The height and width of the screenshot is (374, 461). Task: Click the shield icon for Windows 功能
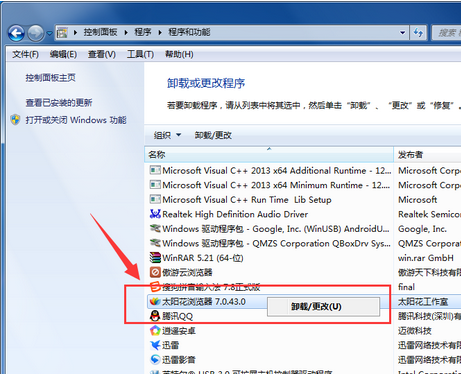point(15,120)
